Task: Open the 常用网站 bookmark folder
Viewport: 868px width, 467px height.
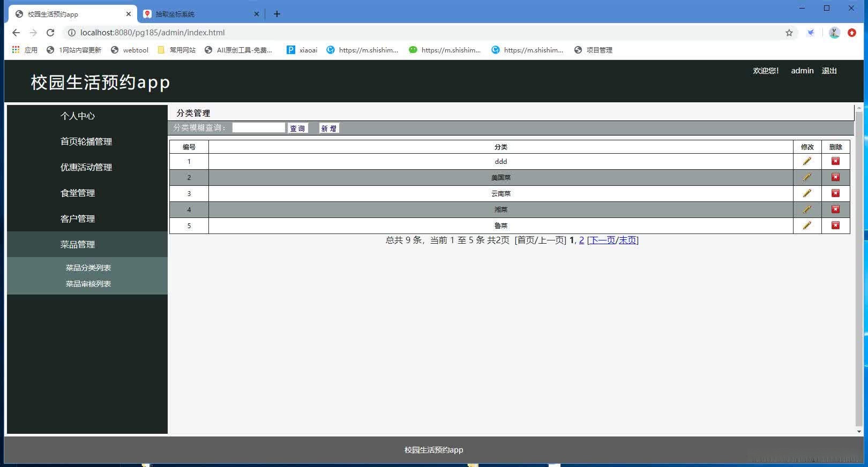Action: 177,50
